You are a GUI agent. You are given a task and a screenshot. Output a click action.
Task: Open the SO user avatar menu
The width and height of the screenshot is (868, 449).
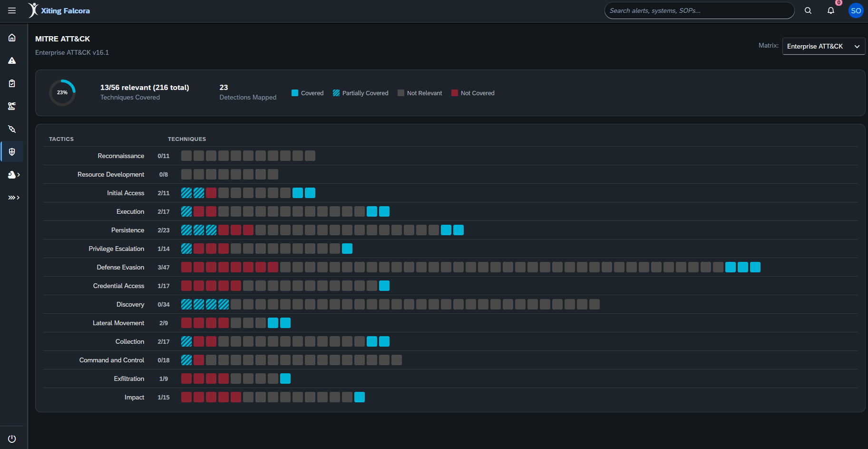(x=856, y=10)
